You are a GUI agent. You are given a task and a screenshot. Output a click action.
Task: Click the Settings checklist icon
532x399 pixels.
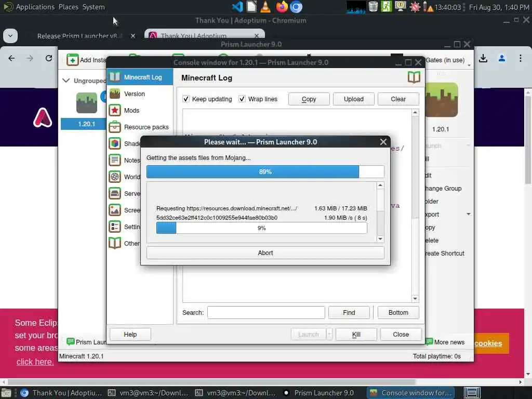coord(115,227)
